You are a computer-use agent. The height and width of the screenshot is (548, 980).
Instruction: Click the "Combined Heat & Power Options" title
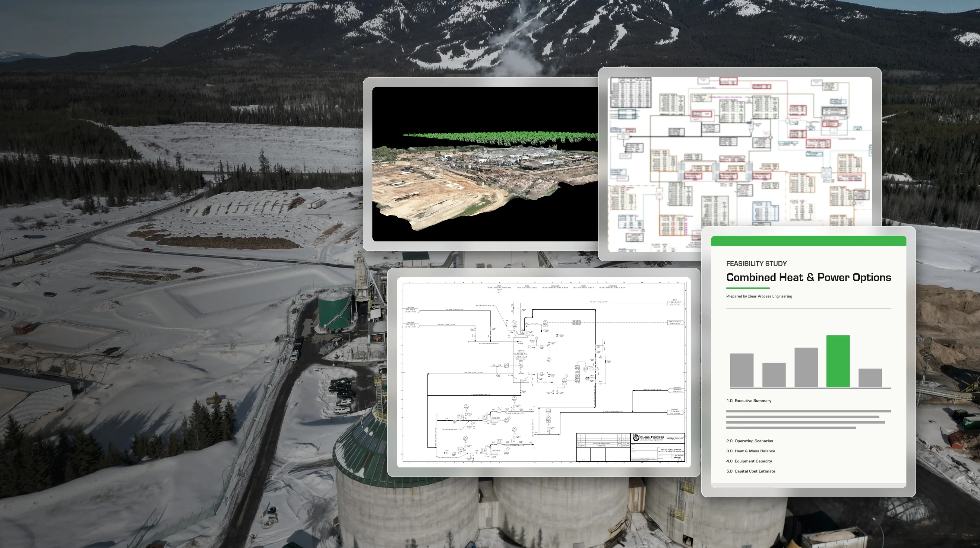click(x=808, y=277)
